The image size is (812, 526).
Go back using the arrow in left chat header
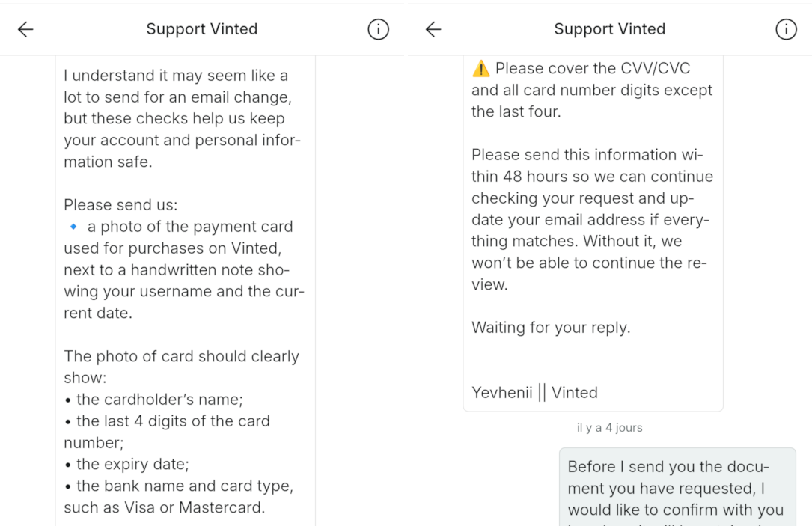tap(25, 29)
